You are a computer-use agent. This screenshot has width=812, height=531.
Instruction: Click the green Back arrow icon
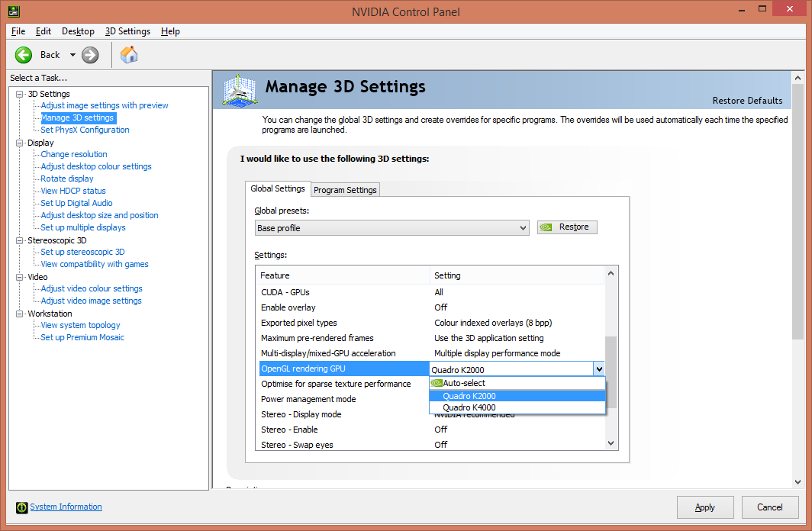click(x=24, y=55)
